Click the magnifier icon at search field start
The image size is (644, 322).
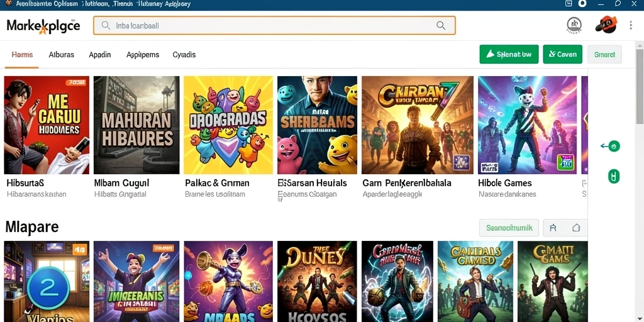pos(106,25)
